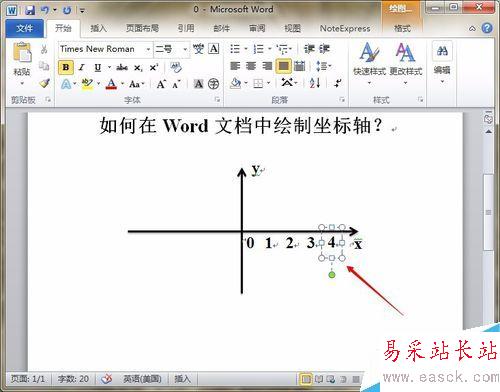Open the Editing (编辑) binoculars group

coord(442,62)
